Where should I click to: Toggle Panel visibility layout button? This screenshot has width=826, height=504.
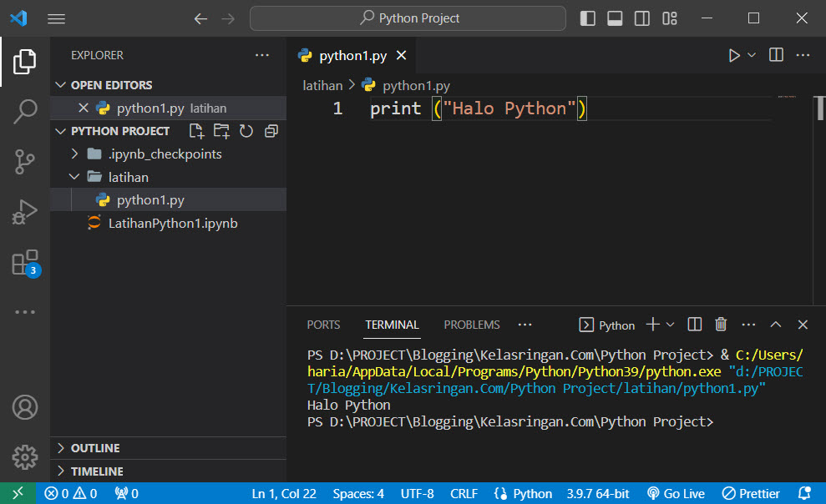[x=615, y=18]
